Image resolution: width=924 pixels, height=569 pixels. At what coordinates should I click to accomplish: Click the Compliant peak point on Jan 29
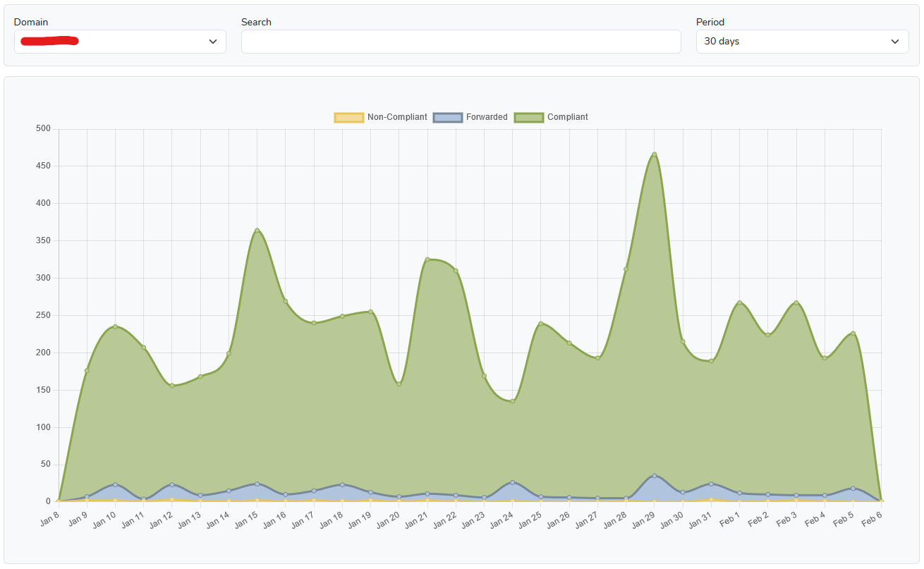(655, 154)
